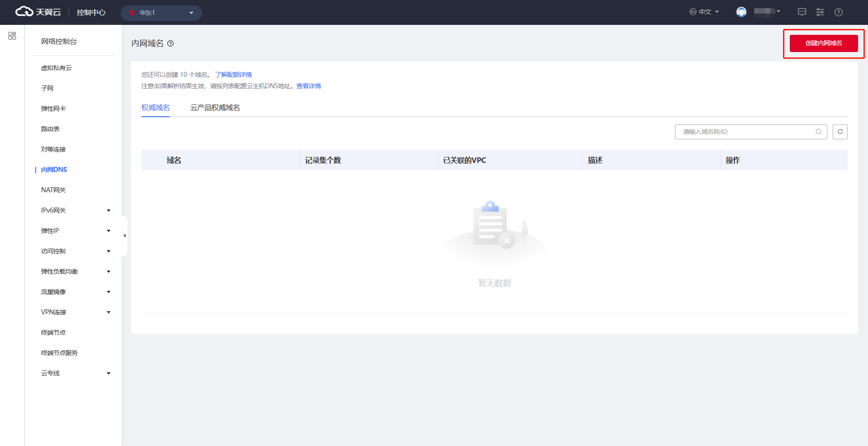The height and width of the screenshot is (446, 868).
Task: Open the 中文 language dropdown
Action: [x=704, y=12]
